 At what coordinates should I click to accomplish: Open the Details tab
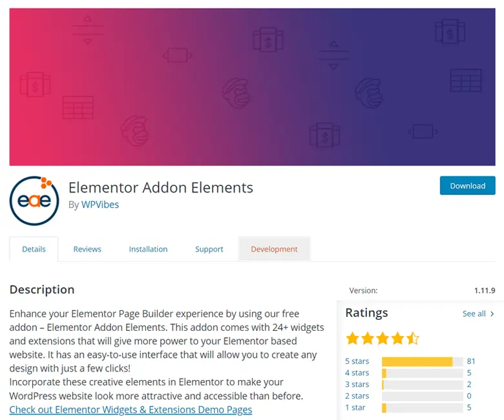point(34,249)
